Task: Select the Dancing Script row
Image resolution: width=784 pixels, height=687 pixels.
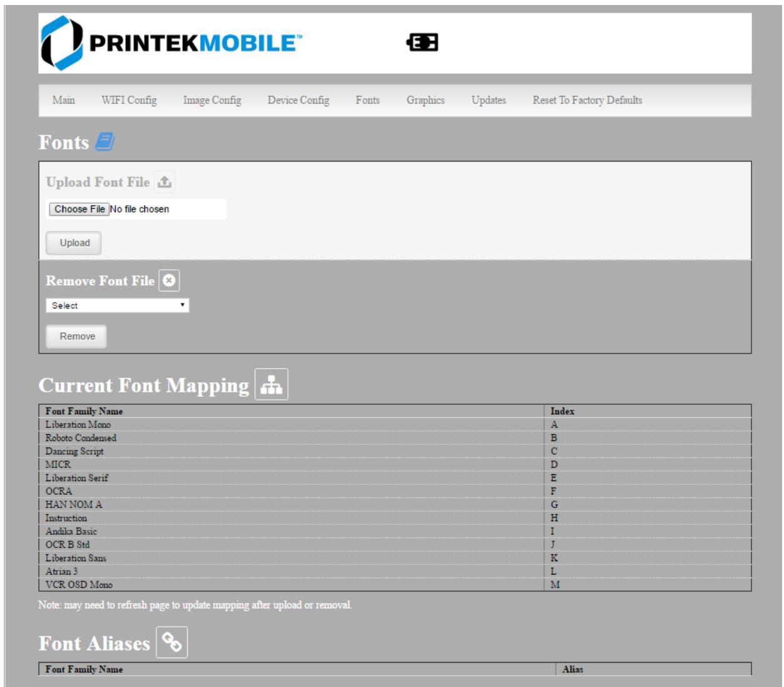Action: tap(395, 451)
